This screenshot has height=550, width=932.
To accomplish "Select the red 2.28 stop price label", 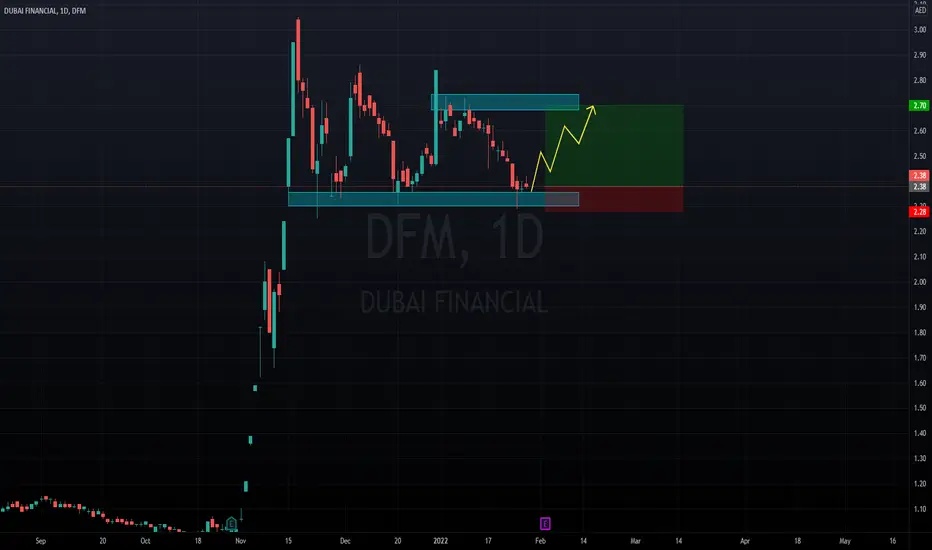I will (x=920, y=212).
